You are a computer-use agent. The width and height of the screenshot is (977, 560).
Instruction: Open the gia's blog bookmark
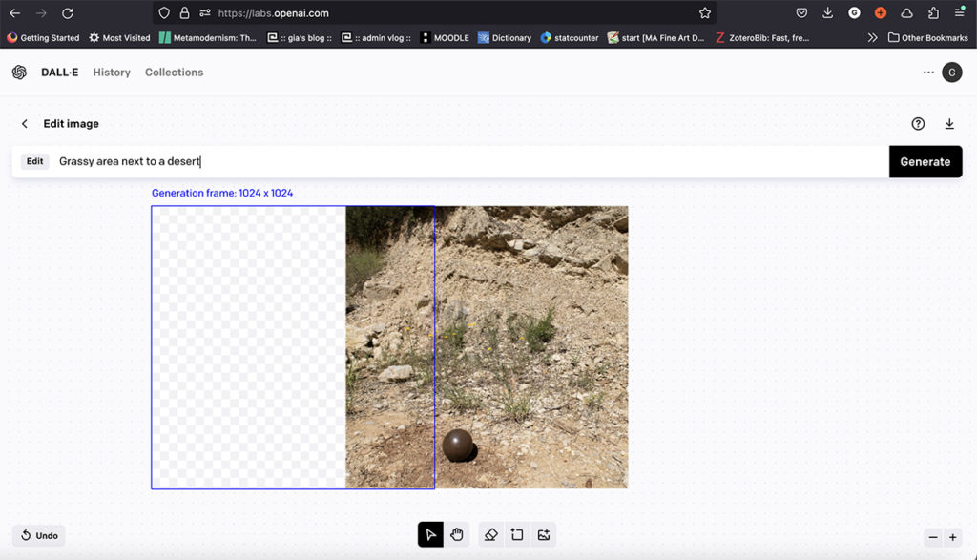click(299, 38)
